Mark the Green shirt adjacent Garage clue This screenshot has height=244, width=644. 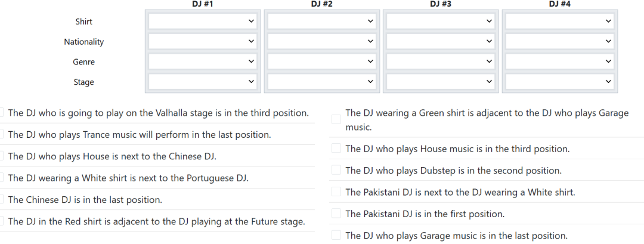[x=336, y=119]
